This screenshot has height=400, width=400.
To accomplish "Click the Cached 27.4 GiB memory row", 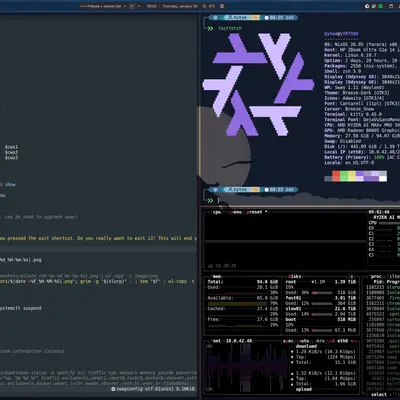I will (x=243, y=309).
